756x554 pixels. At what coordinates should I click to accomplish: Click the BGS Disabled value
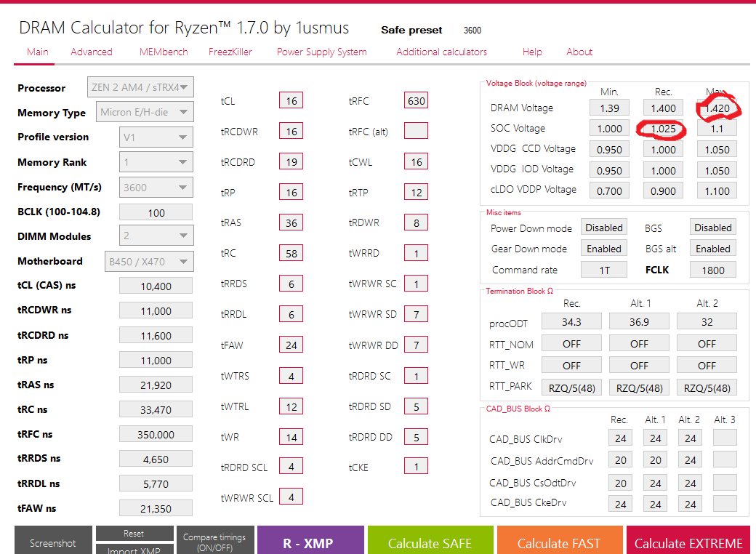point(712,227)
